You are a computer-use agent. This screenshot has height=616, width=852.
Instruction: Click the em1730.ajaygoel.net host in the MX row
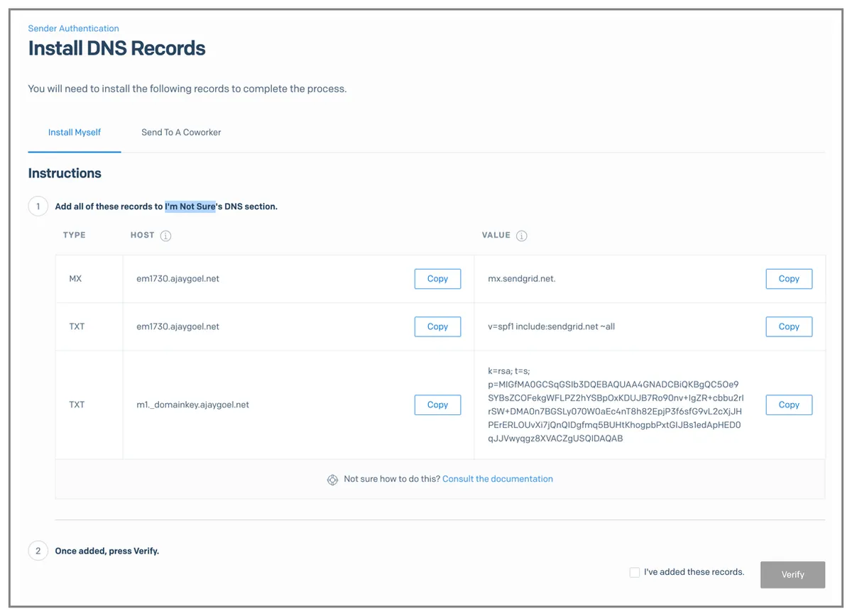click(x=178, y=279)
